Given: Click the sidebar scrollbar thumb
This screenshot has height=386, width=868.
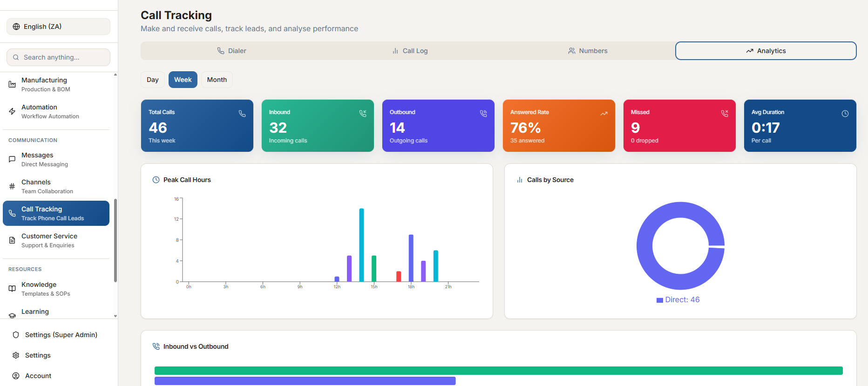Looking at the screenshot, I should pos(115,240).
